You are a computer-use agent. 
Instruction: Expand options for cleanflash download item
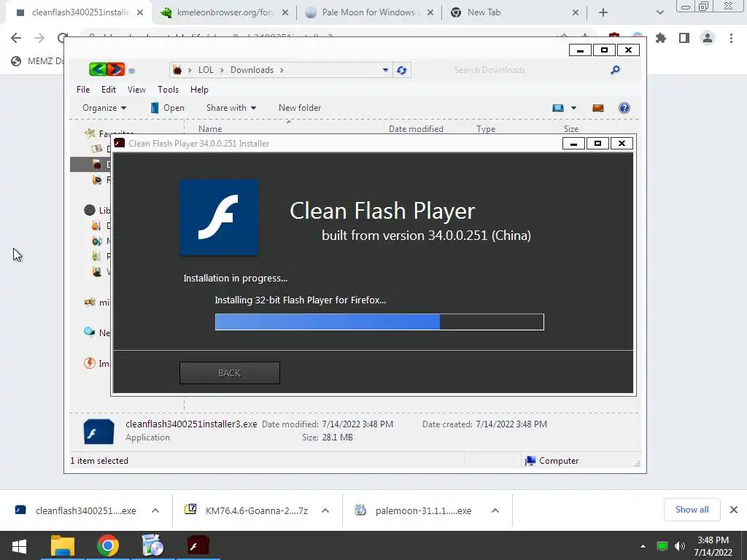click(155, 510)
